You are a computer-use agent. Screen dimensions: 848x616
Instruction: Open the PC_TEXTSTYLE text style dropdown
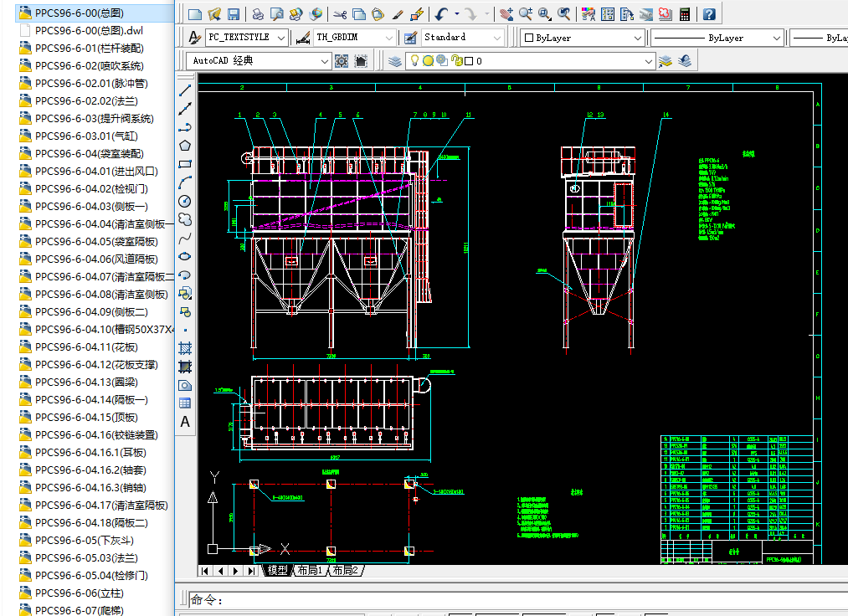coord(280,38)
